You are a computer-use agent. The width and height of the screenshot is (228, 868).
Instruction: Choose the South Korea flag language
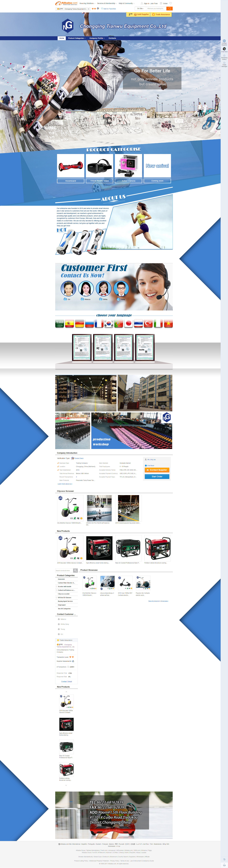[109, 323]
